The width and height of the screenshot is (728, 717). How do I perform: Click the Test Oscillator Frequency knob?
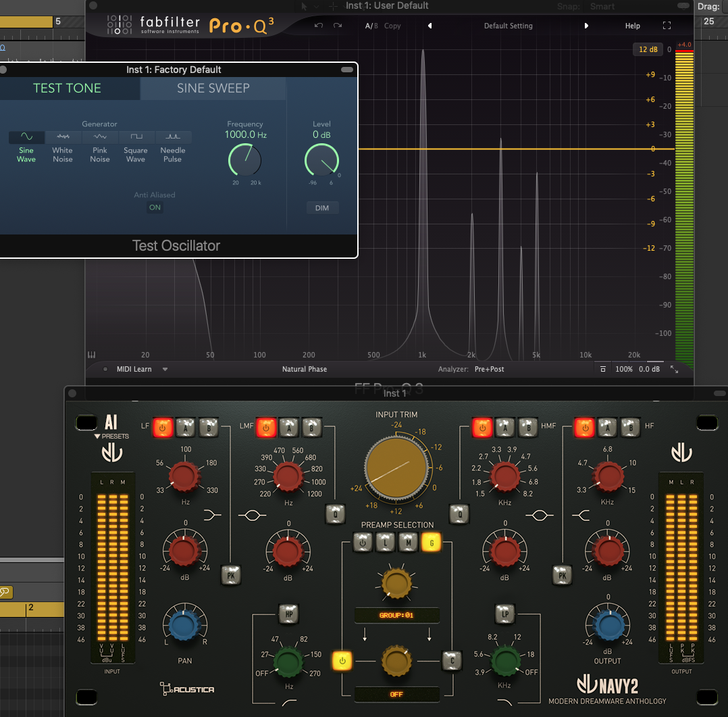[244, 160]
